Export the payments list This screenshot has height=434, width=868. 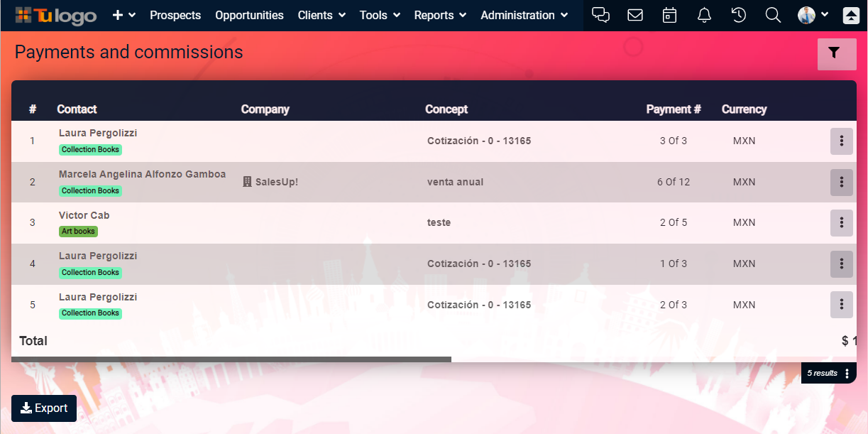44,408
